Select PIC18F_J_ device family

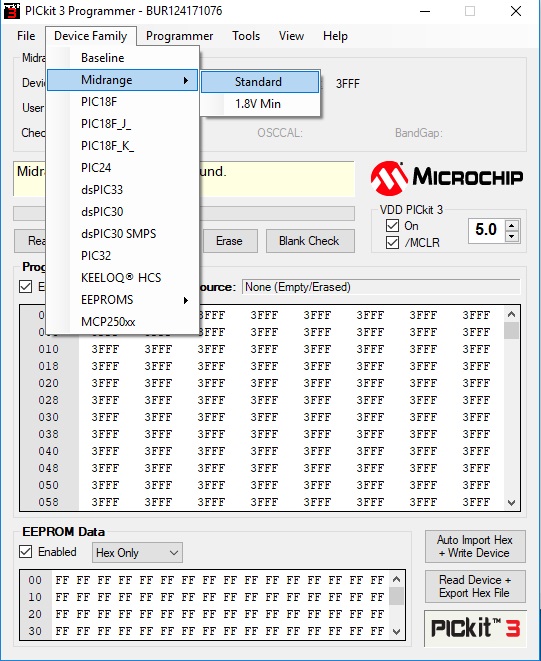coord(122,124)
